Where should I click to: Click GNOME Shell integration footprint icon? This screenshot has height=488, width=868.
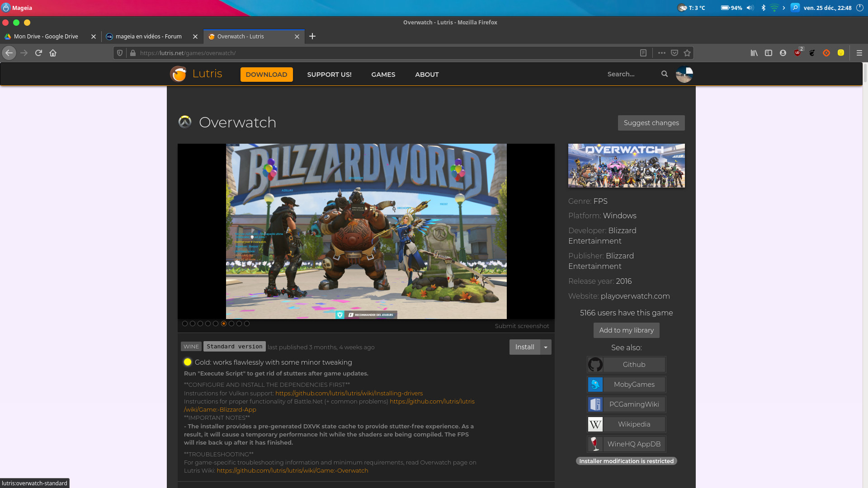(x=812, y=53)
